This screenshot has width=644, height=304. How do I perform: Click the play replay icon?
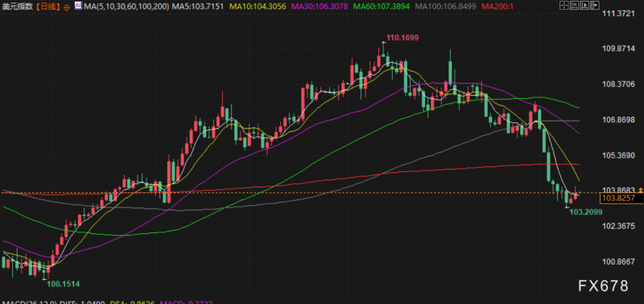585,6
